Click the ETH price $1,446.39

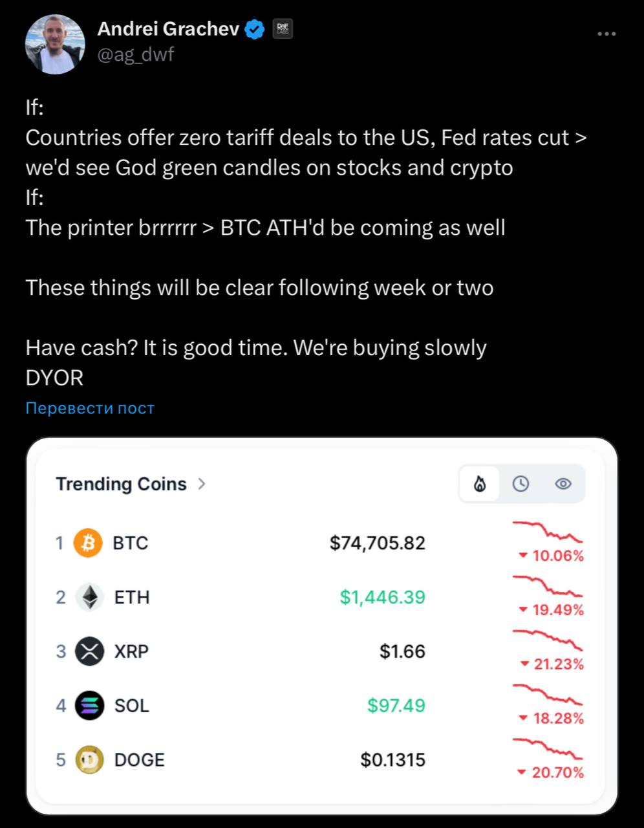tap(383, 597)
